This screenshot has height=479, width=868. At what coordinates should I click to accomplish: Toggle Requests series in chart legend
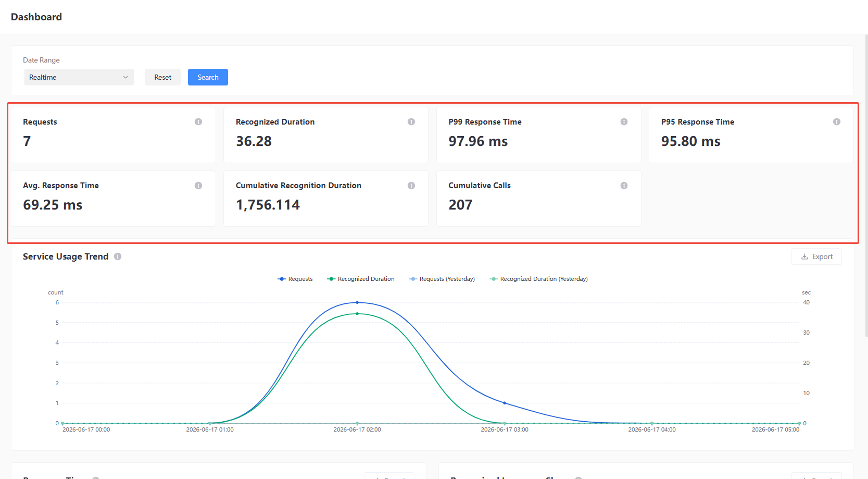[x=295, y=279]
